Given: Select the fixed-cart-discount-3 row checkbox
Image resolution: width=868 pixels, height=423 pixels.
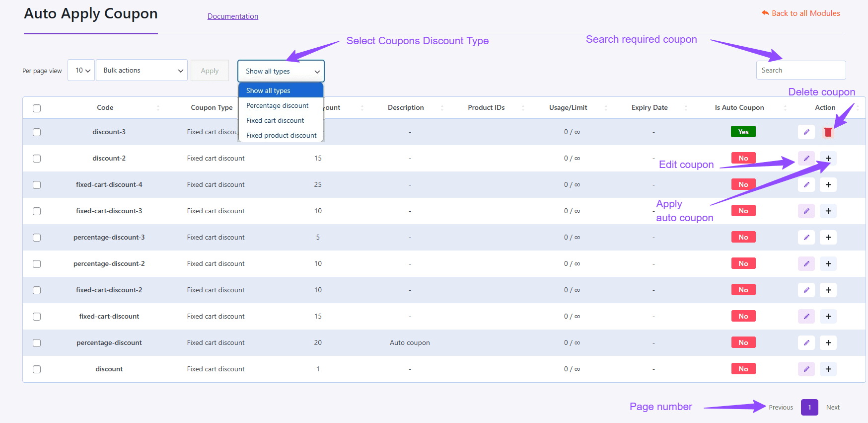Looking at the screenshot, I should pyautogui.click(x=37, y=211).
